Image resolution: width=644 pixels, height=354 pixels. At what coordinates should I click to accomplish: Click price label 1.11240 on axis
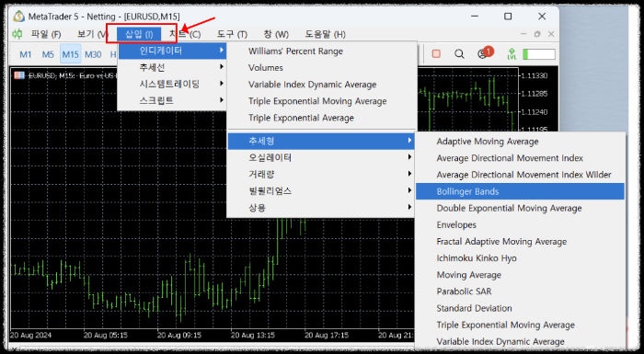pos(534,111)
